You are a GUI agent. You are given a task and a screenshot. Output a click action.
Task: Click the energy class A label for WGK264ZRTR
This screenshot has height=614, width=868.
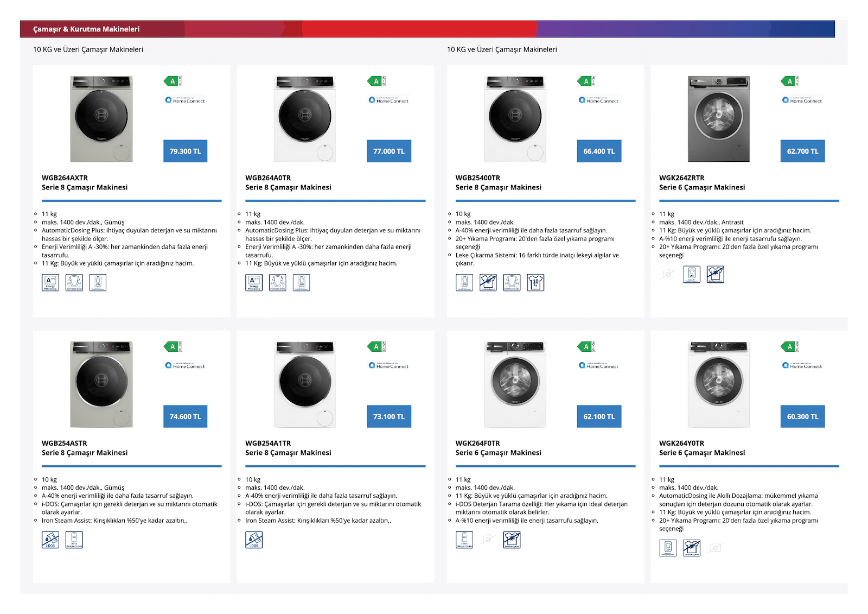tap(790, 81)
